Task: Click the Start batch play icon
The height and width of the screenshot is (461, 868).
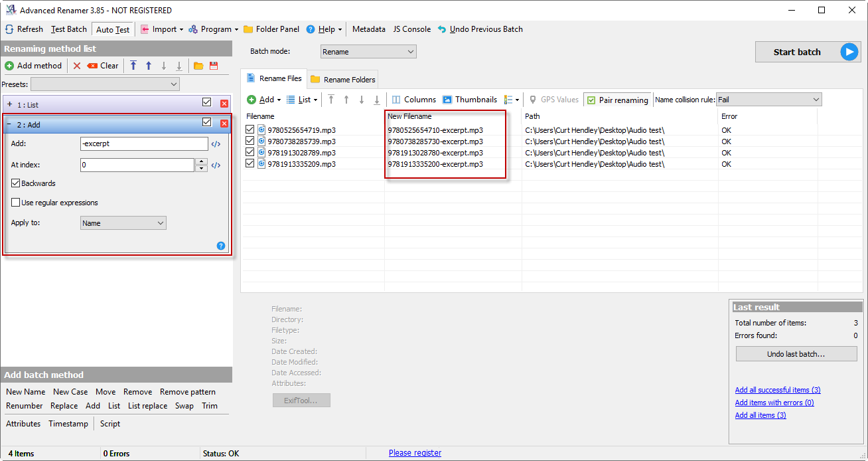Action: (x=849, y=52)
